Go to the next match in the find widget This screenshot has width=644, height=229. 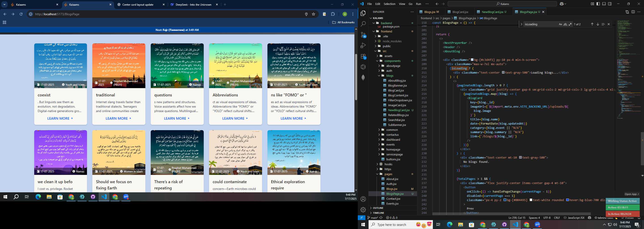(x=598, y=24)
